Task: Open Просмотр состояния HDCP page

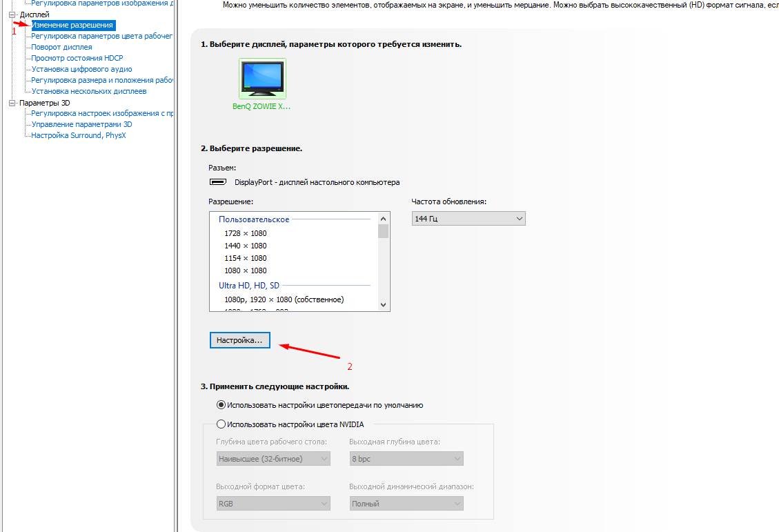Action: (x=77, y=58)
